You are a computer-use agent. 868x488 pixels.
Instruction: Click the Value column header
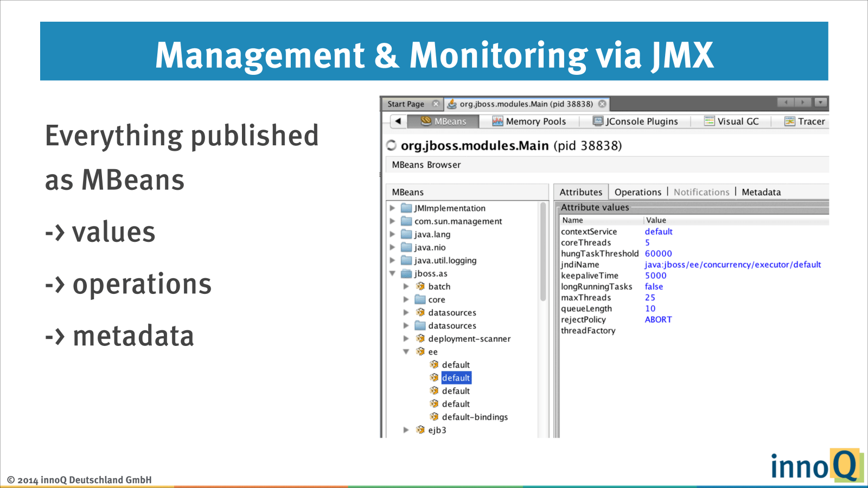point(736,220)
